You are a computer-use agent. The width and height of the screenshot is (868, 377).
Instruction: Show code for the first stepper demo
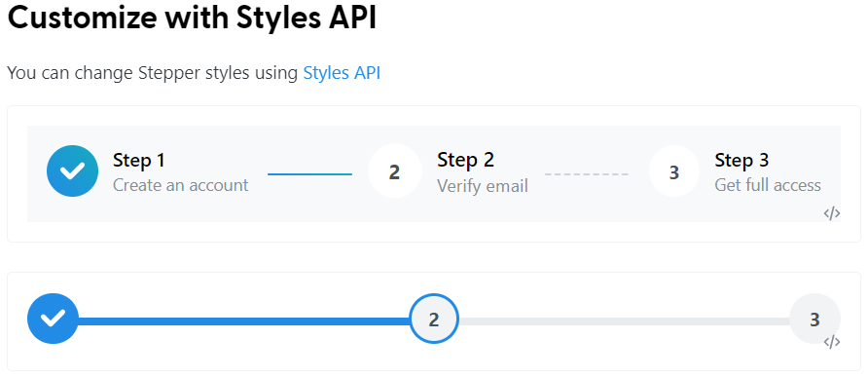point(831,213)
